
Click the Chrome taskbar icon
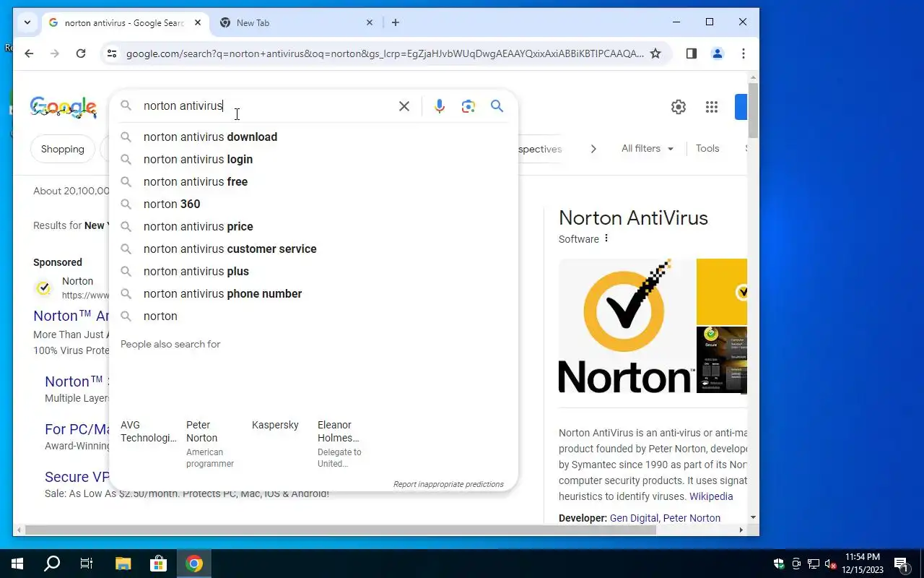coord(193,564)
